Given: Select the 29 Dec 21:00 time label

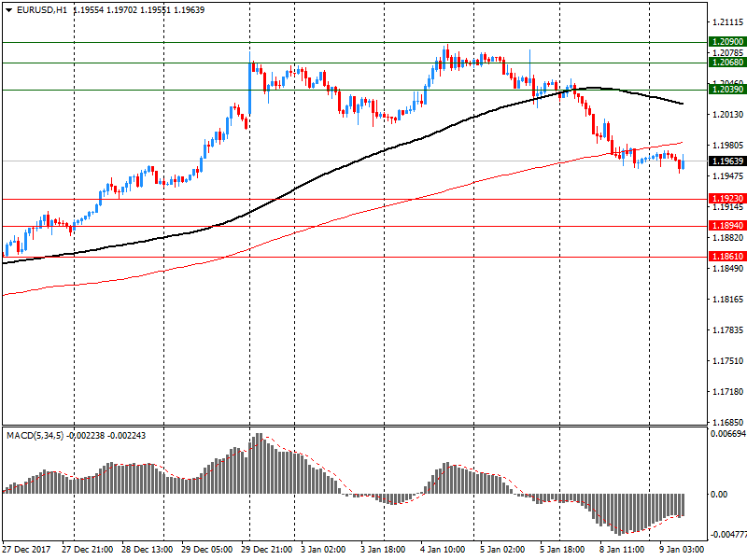Looking at the screenshot, I should point(269,550).
